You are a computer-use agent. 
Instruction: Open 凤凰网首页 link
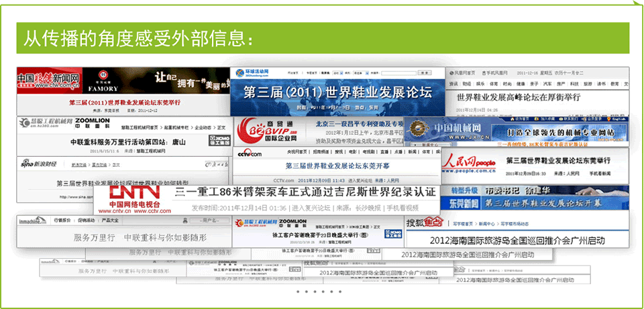click(x=463, y=72)
